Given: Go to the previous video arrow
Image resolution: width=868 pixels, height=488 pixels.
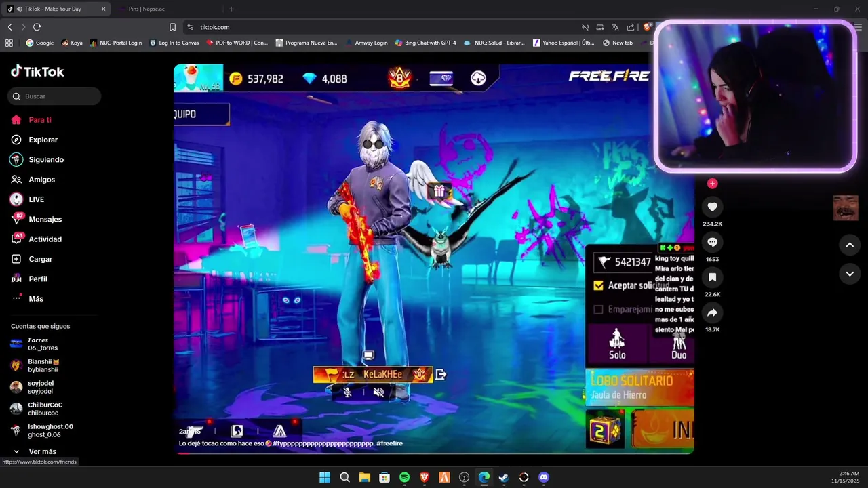Looking at the screenshot, I should (x=850, y=245).
